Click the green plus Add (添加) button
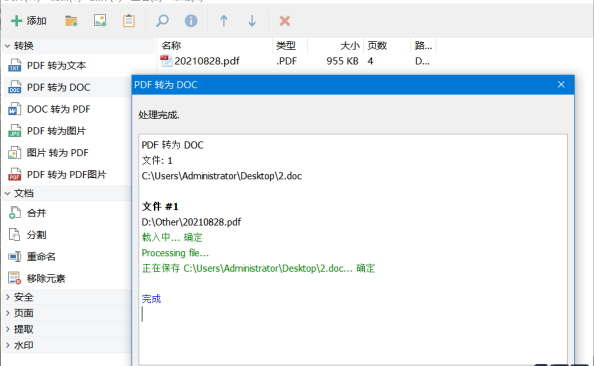Viewport: 594px width, 366px height. [28, 21]
